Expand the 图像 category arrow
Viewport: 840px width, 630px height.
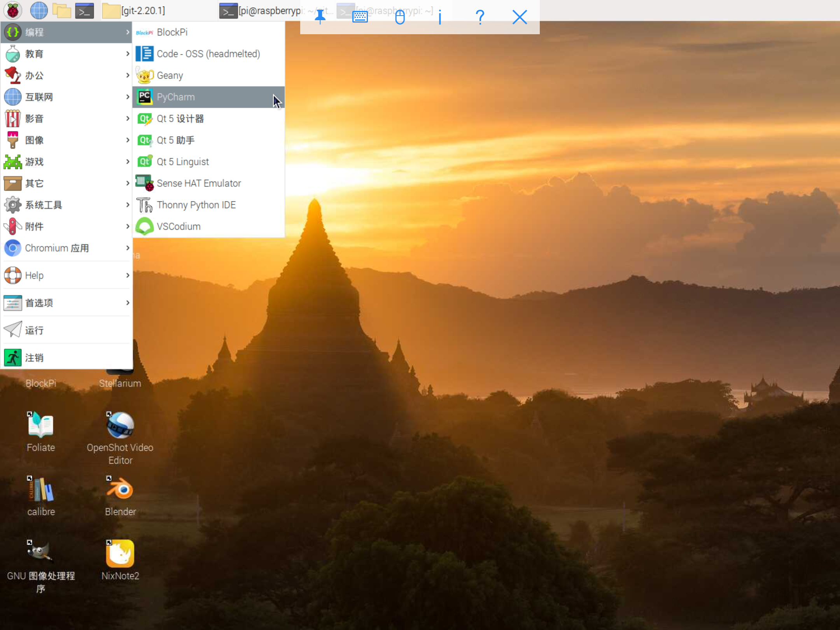128,140
